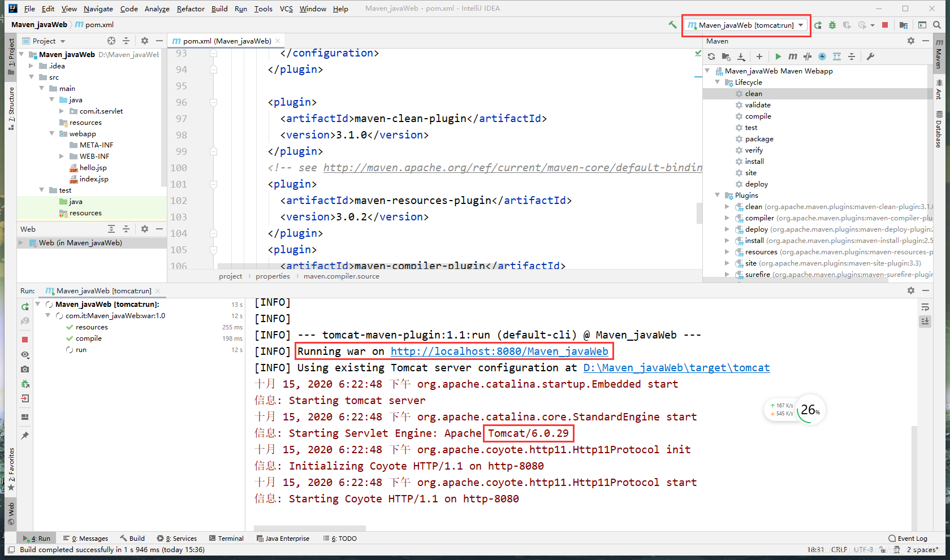Expand the com.it.servlet package

tap(62, 111)
